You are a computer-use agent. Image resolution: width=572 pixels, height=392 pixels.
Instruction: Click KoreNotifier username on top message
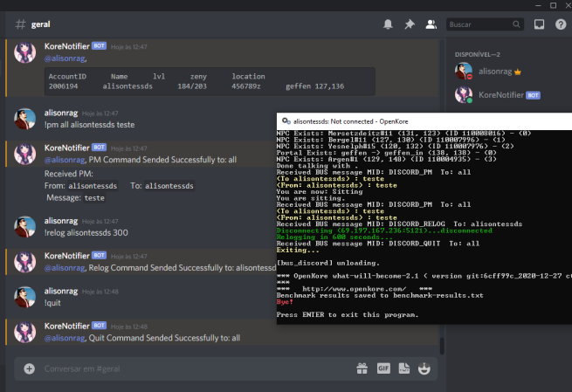[66, 46]
